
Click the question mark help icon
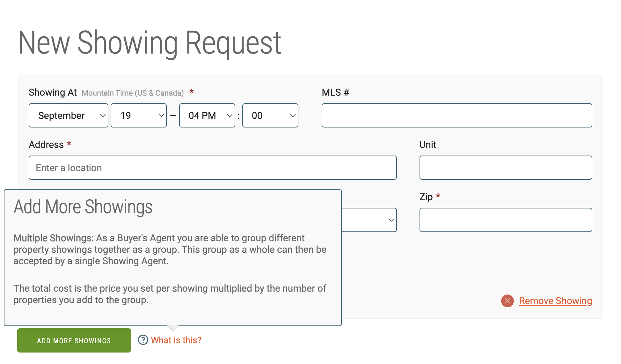143,340
